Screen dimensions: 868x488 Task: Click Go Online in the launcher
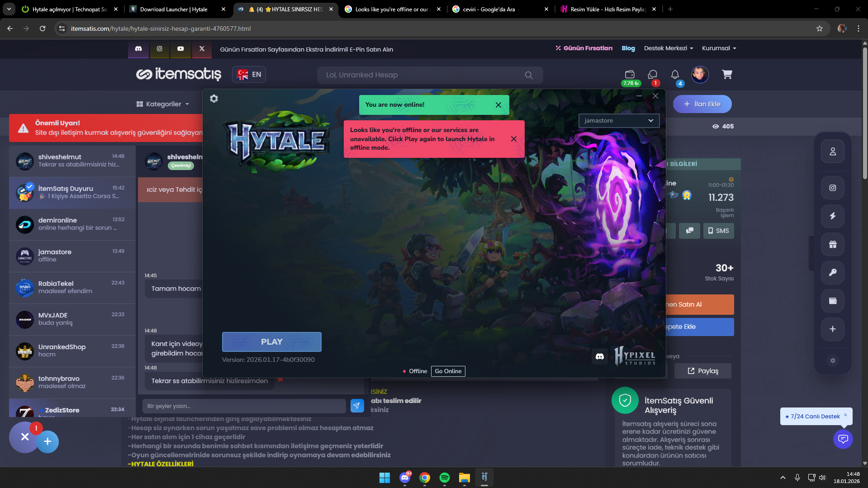click(448, 371)
